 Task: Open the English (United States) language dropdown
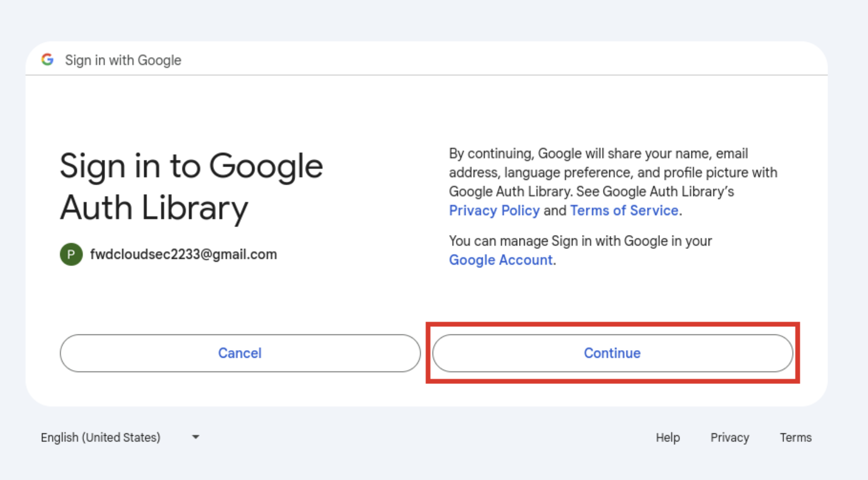pyautogui.click(x=120, y=437)
